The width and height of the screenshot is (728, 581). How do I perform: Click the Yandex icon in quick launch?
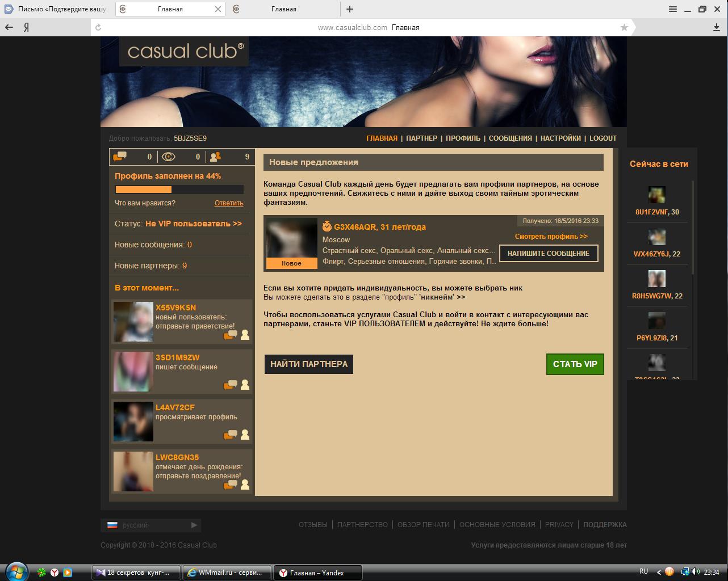pos(55,572)
